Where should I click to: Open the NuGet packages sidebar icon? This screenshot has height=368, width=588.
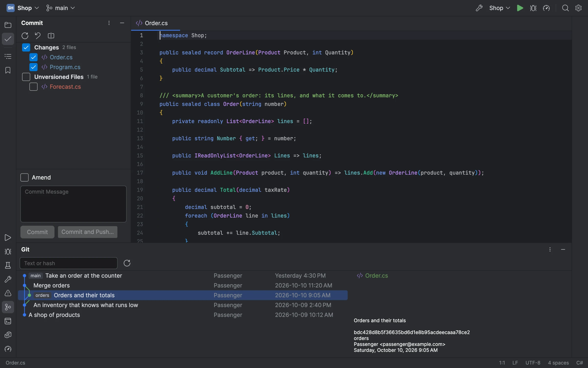tap(8, 335)
